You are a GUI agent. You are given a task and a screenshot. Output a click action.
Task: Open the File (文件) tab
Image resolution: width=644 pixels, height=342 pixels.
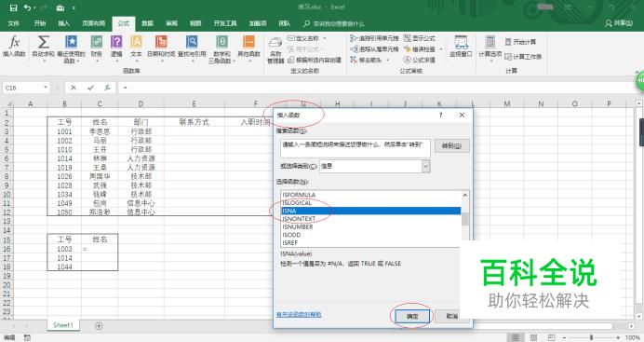click(14, 23)
